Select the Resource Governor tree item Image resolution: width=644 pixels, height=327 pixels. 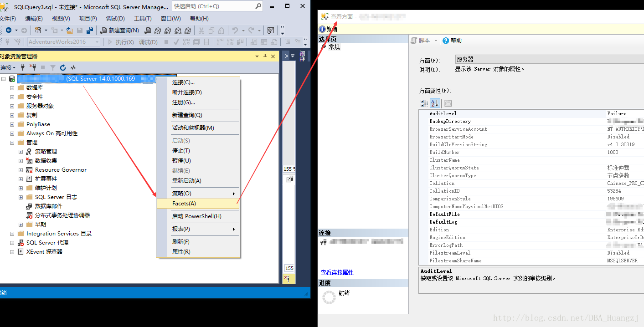coord(61,169)
